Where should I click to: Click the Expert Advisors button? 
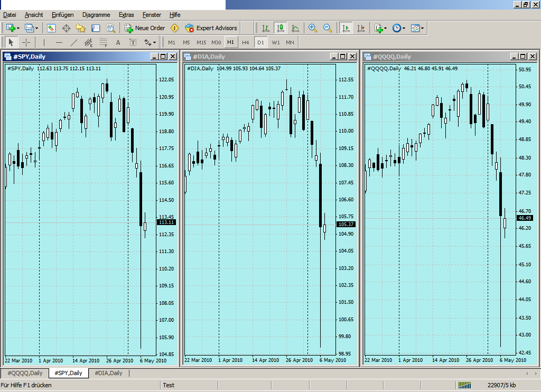211,28
